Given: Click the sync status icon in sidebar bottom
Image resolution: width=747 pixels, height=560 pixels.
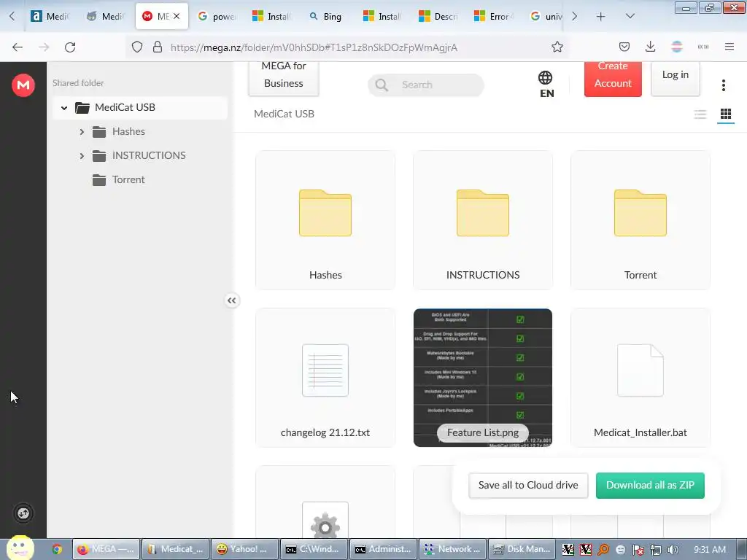Looking at the screenshot, I should [x=23, y=513].
